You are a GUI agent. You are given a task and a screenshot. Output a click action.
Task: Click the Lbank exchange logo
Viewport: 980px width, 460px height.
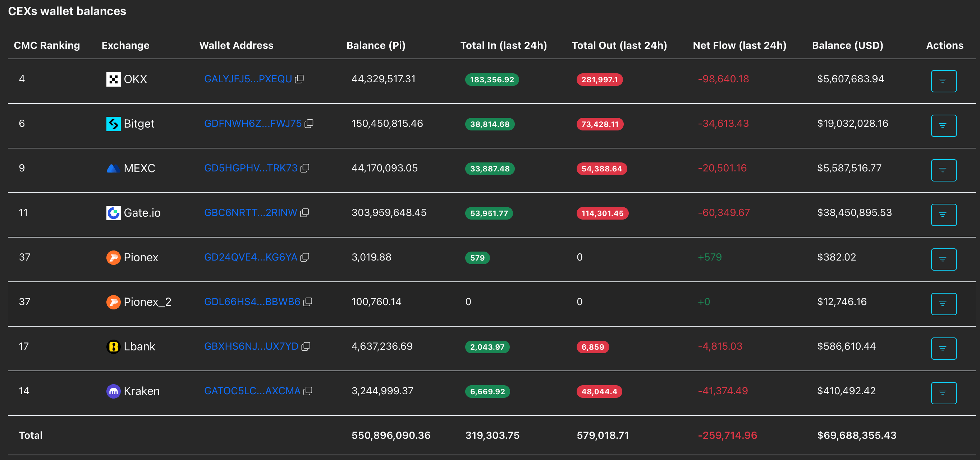click(x=113, y=347)
